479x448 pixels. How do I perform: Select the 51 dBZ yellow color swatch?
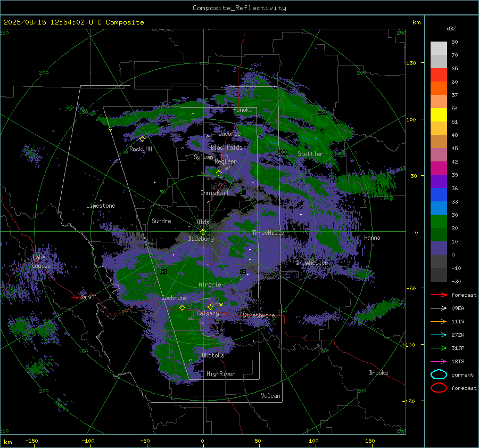(x=439, y=115)
